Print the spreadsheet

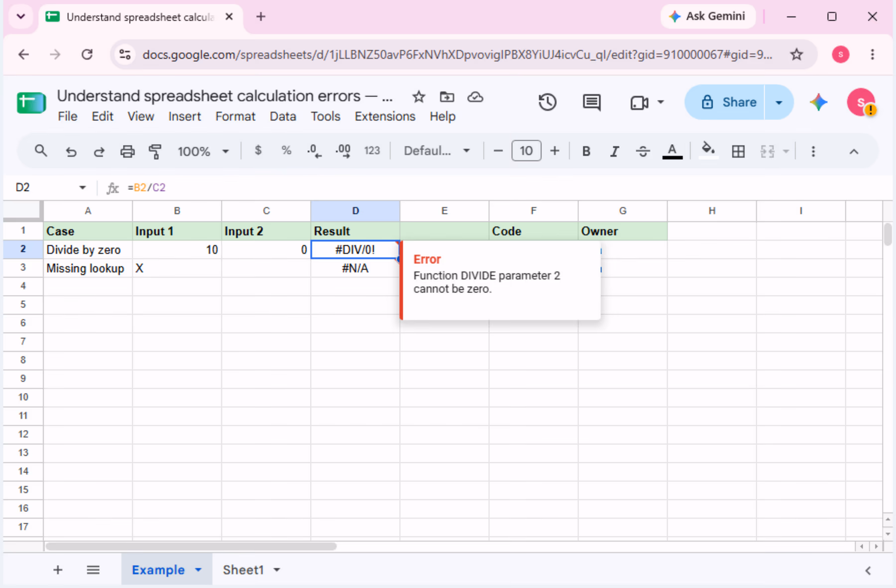(127, 151)
